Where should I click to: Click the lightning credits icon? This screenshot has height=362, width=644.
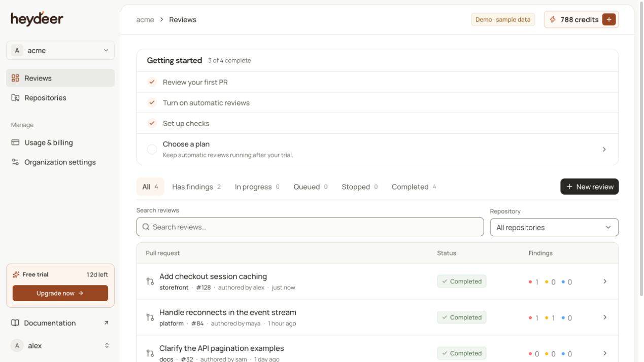pos(553,19)
